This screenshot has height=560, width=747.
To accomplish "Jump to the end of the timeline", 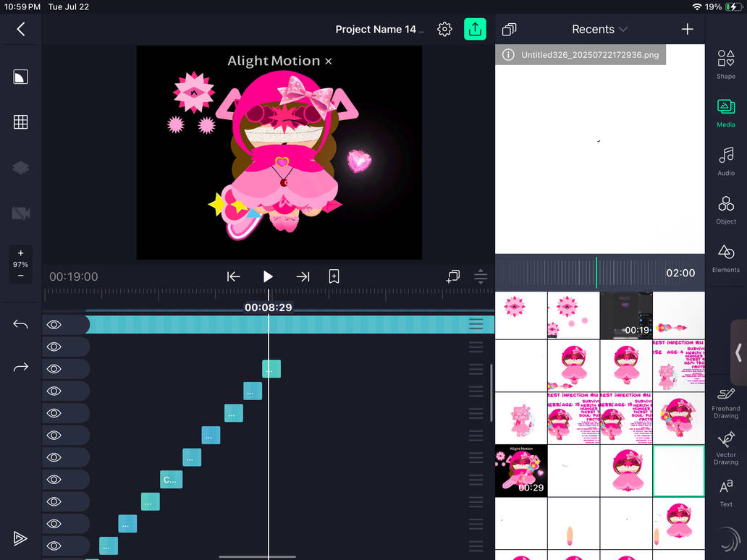I will 303,276.
